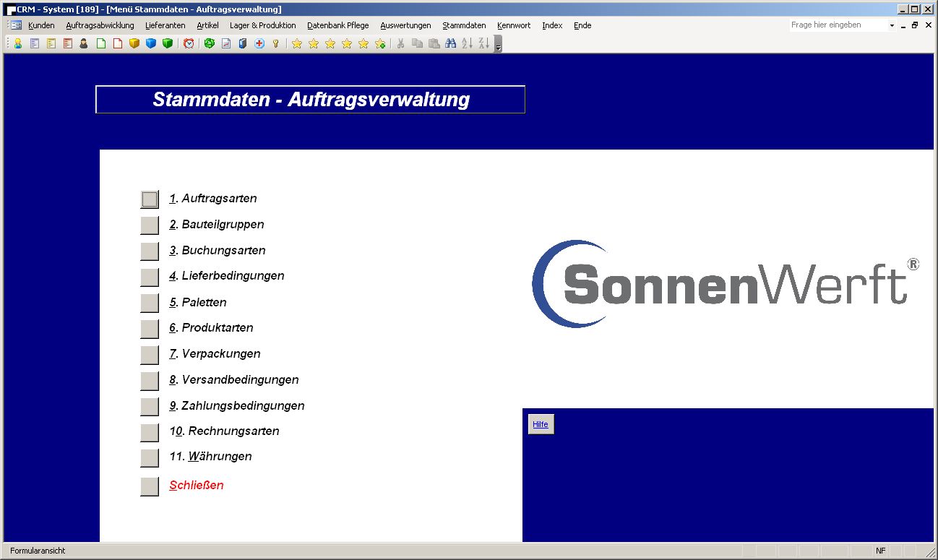
Task: Click the red-lined document toolbar icon
Action: click(68, 43)
